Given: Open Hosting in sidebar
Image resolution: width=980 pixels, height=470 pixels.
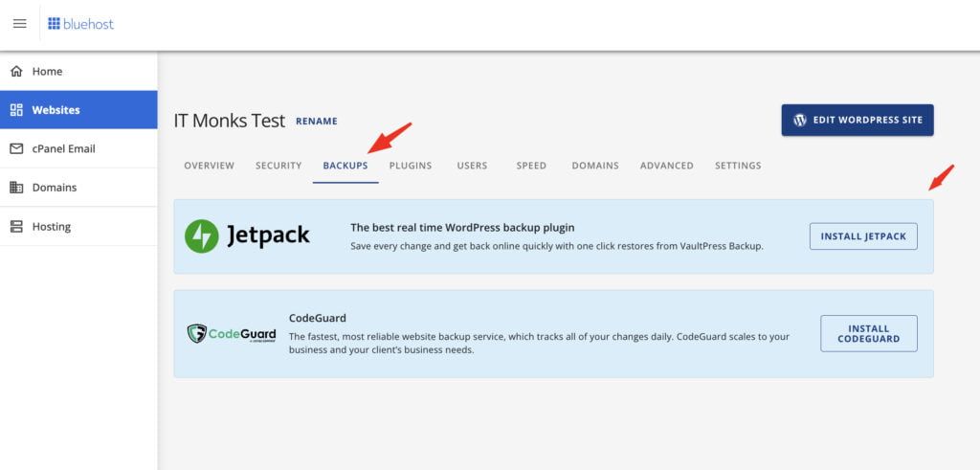Looking at the screenshot, I should coord(78,226).
